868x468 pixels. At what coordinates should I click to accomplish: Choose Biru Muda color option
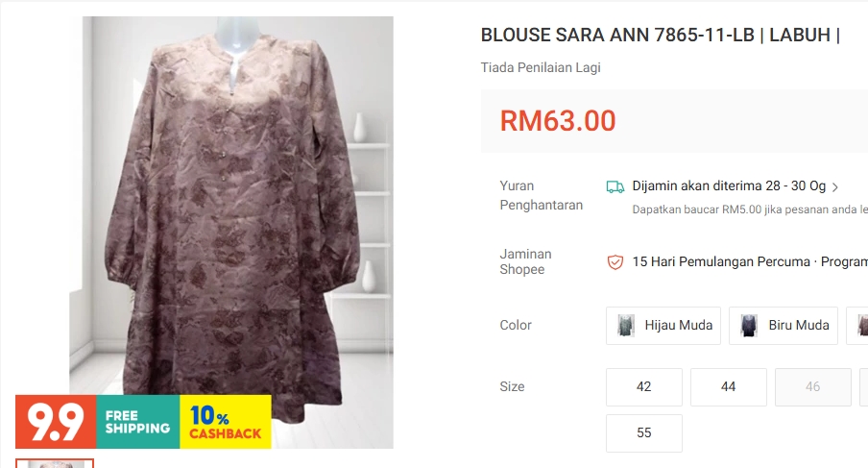tap(784, 326)
